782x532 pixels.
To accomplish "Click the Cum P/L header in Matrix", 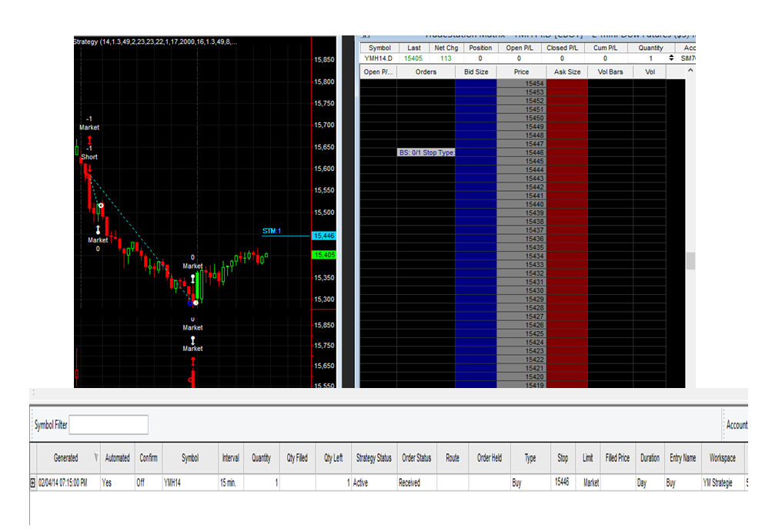I will [x=605, y=48].
